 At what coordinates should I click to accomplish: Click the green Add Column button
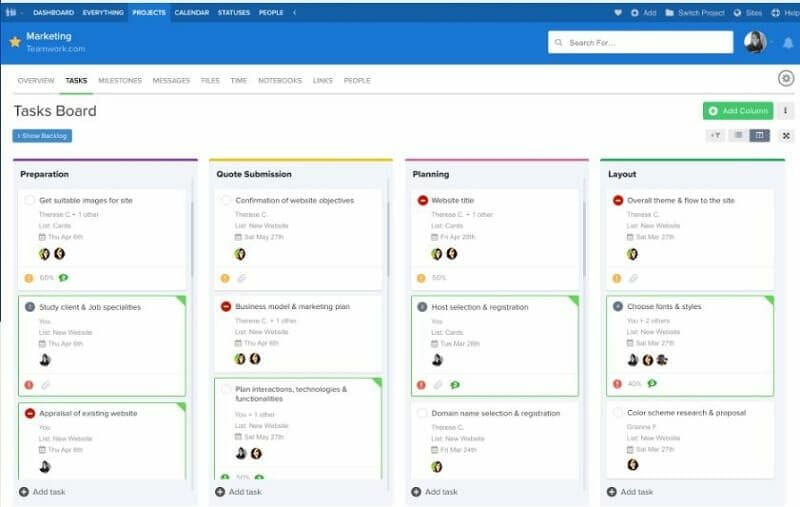738,111
